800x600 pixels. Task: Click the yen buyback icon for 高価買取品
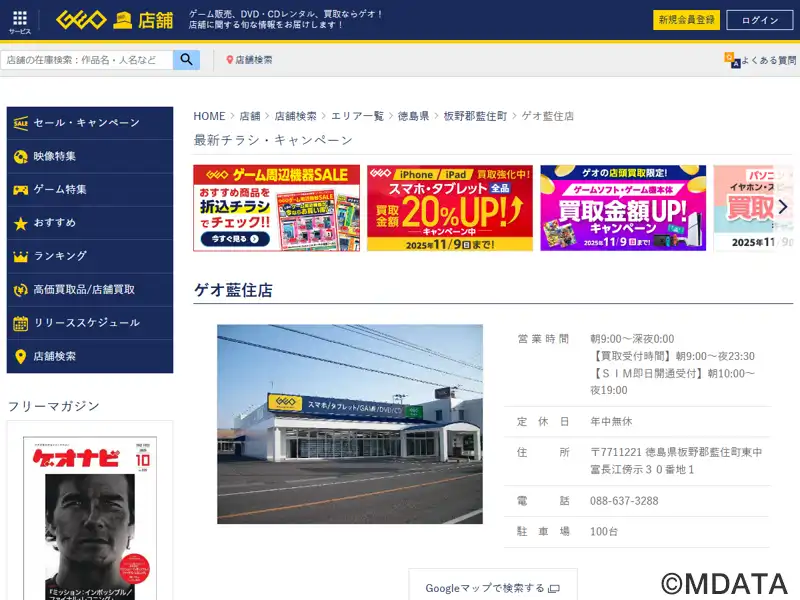point(20,290)
